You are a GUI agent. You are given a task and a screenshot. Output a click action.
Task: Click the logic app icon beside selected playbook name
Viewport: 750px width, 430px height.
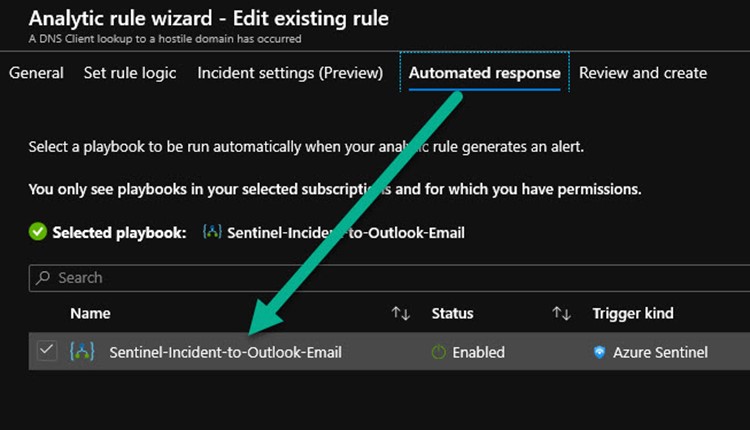[x=211, y=232]
